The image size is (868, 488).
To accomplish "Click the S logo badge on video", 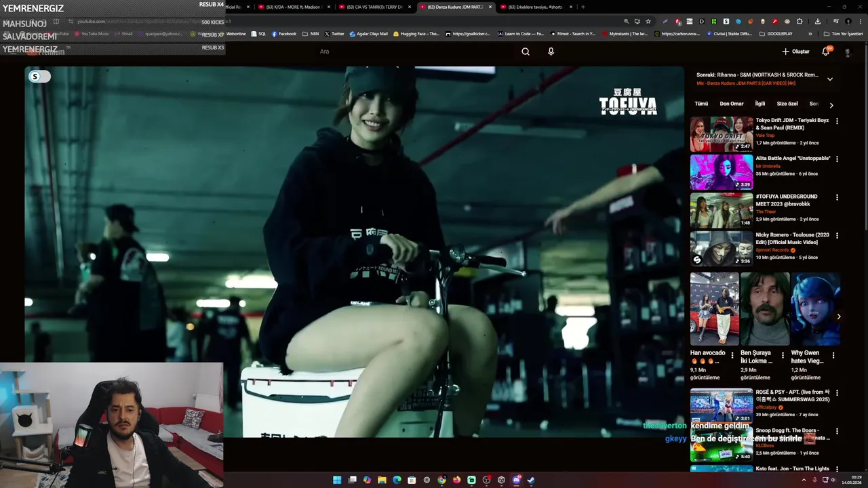I will click(x=35, y=77).
